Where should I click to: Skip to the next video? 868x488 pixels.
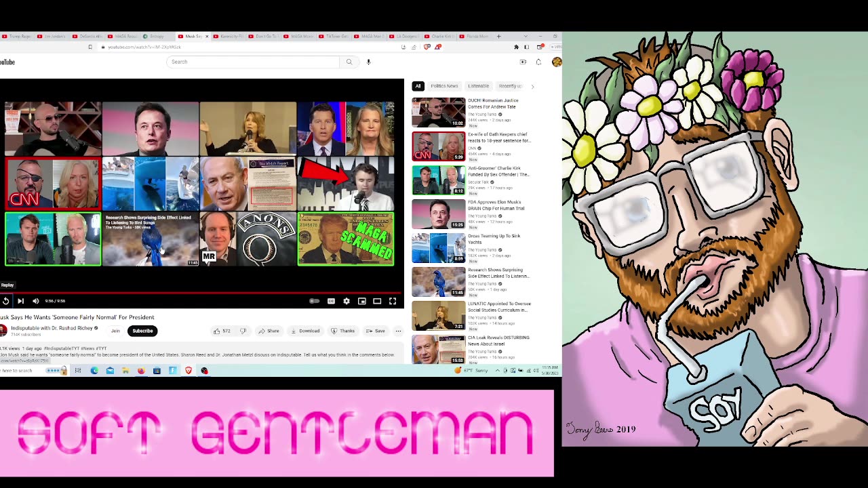click(x=20, y=301)
